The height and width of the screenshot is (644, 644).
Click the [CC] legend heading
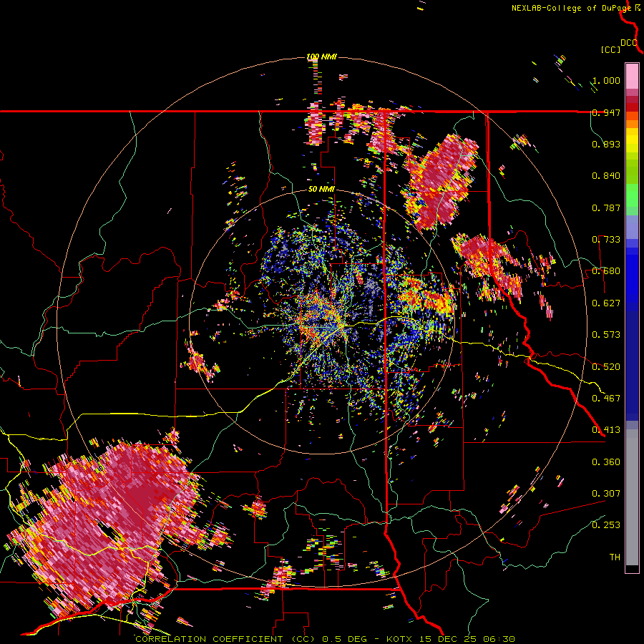(611, 49)
